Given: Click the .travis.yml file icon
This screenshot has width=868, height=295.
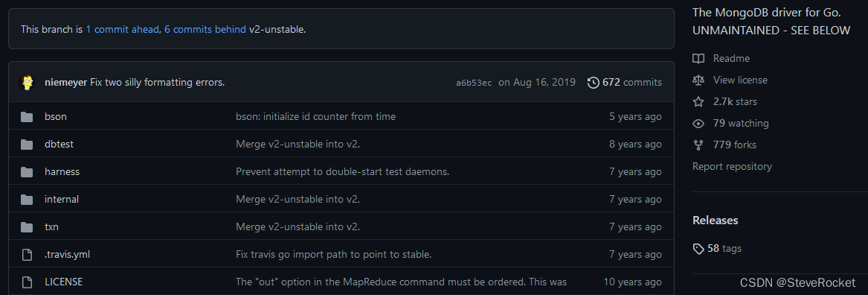Looking at the screenshot, I should tap(27, 255).
